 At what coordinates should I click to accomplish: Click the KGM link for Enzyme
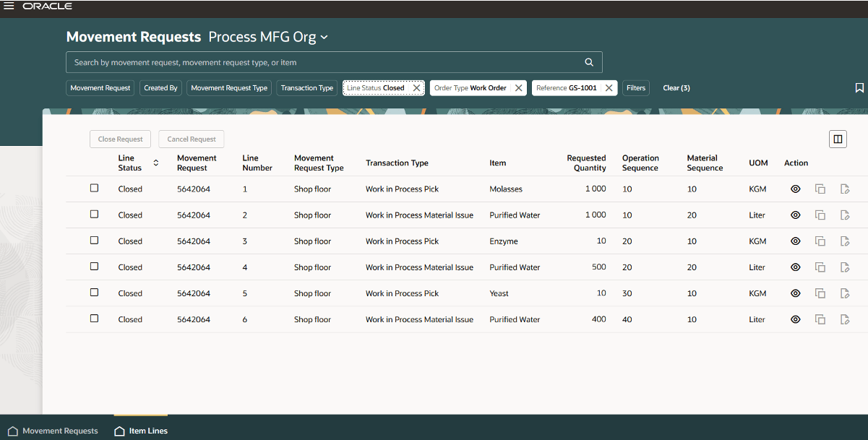757,241
